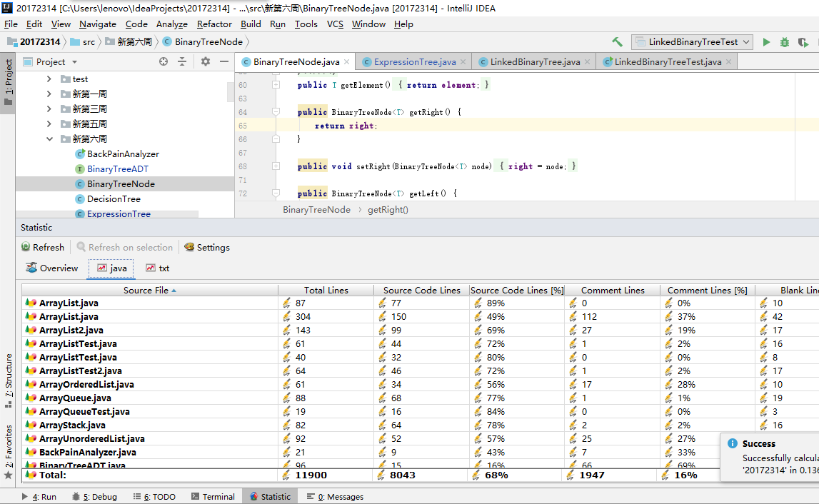Run with coverage shield icon
The width and height of the screenshot is (819, 504).
[x=803, y=42]
